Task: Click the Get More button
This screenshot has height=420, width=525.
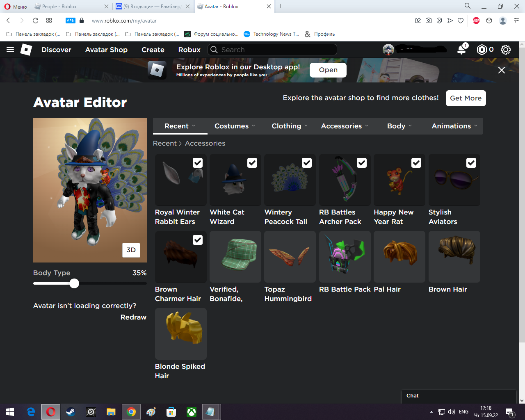Action: (x=466, y=98)
